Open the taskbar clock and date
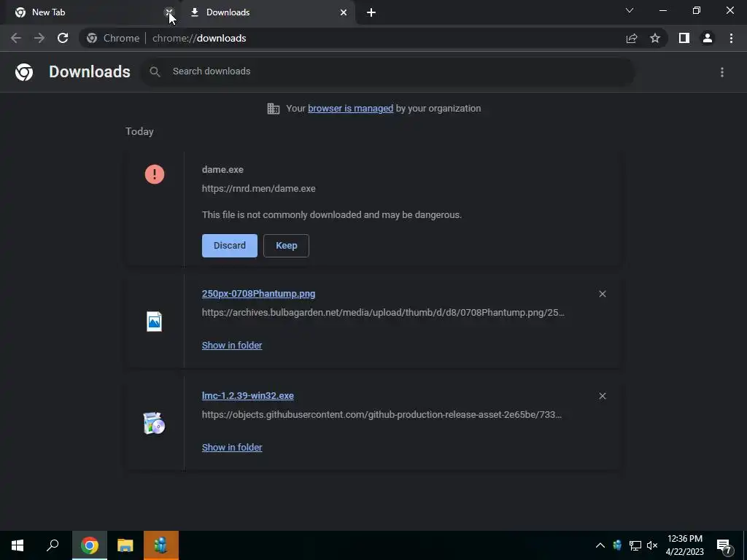The image size is (747, 560). [x=684, y=545]
